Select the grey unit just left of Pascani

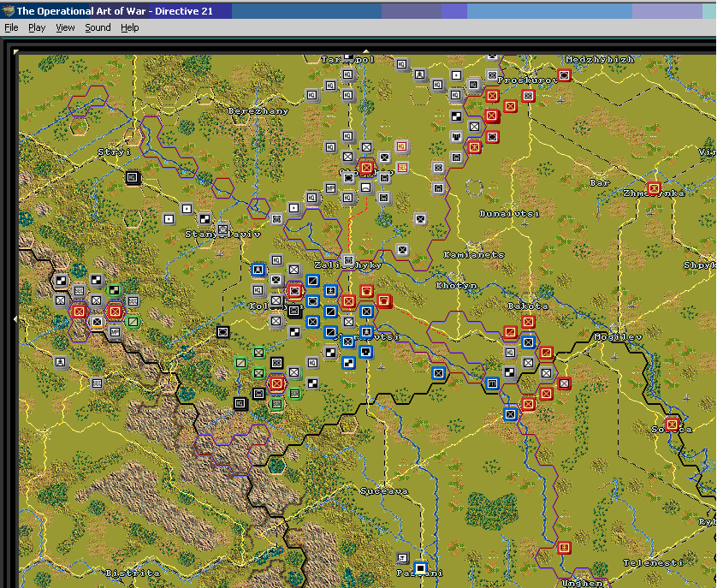pos(402,558)
